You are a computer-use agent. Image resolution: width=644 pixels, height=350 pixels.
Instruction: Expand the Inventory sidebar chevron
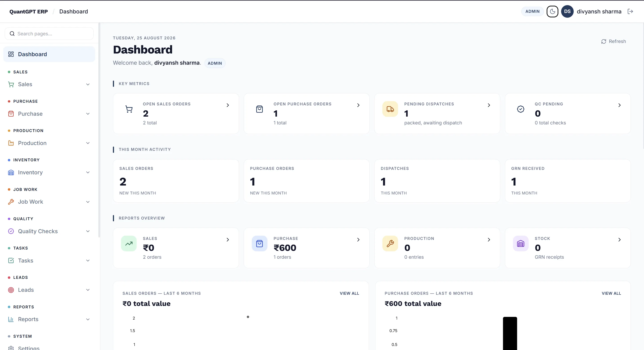pyautogui.click(x=88, y=173)
